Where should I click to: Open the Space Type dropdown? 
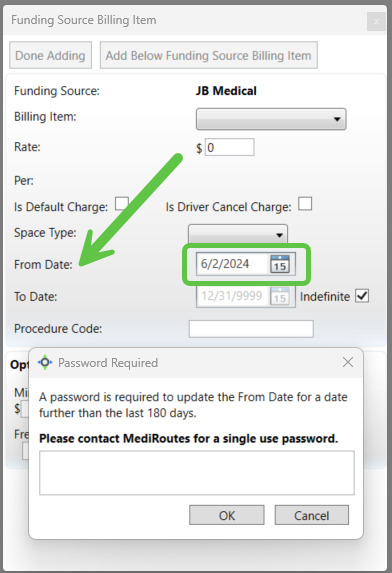coord(238,234)
